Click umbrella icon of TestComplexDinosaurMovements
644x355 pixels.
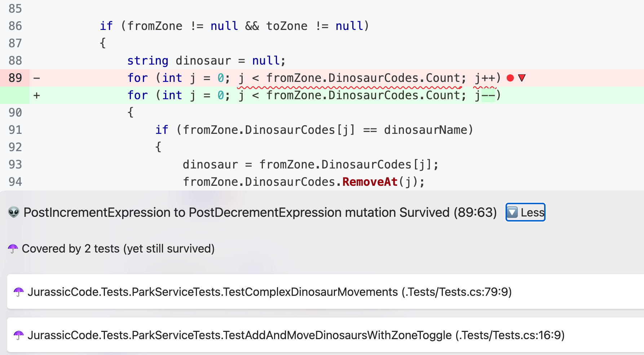point(19,292)
